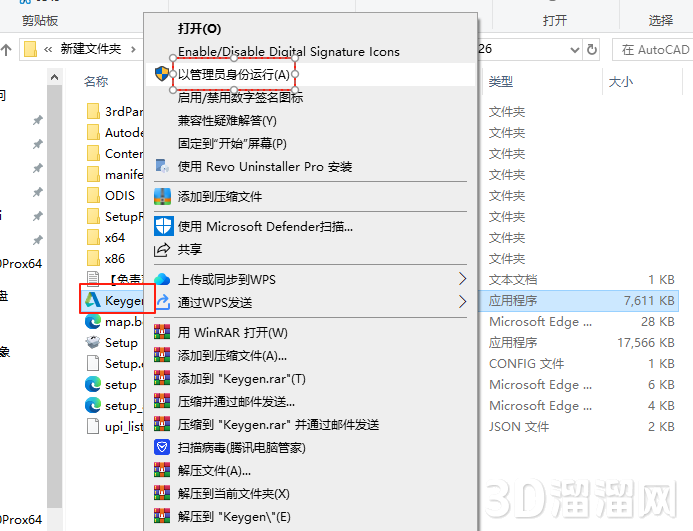
Task: Click WinRAR icon beside 压缩并通过邮件发送...
Action: (x=162, y=401)
